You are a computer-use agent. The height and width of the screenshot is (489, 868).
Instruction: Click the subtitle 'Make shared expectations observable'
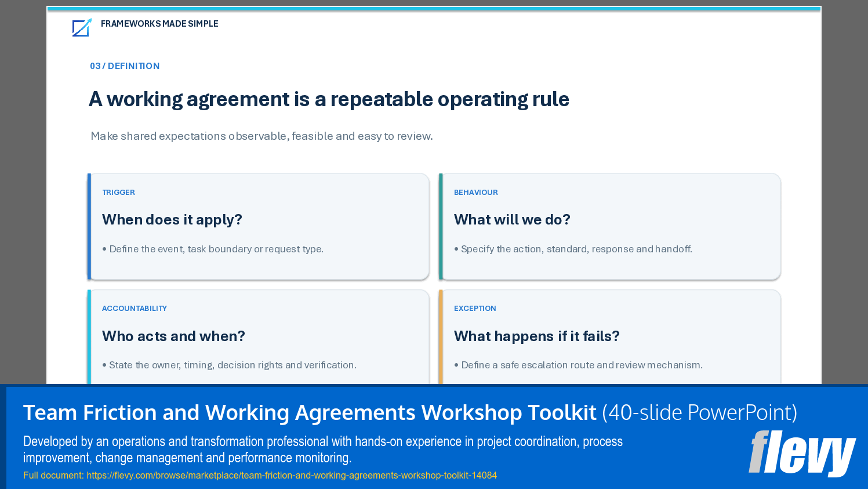point(262,136)
